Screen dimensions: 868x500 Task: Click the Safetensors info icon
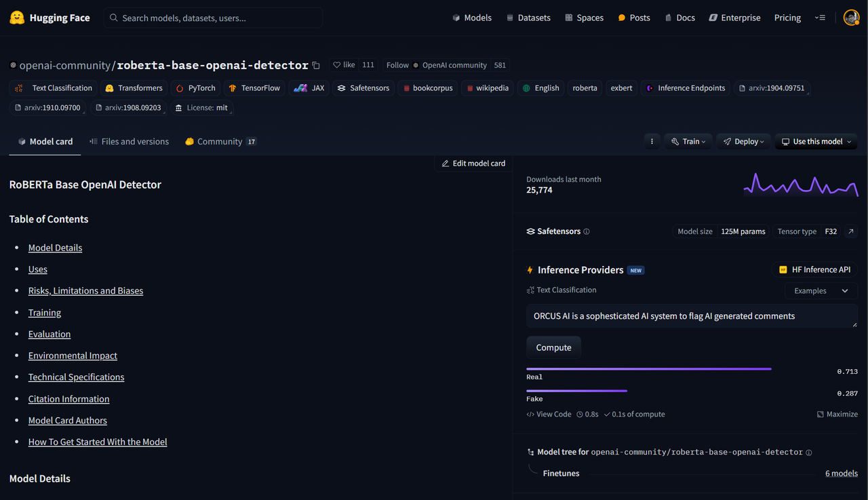pyautogui.click(x=587, y=231)
